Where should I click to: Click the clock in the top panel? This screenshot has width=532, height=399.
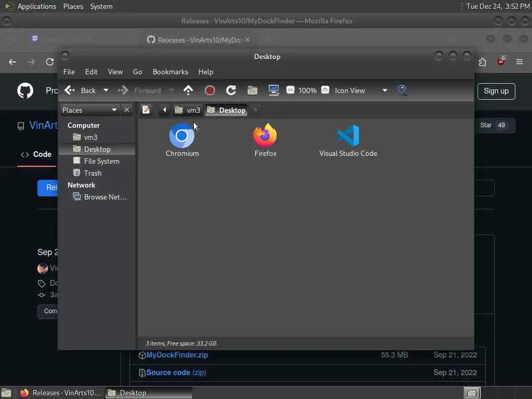pyautogui.click(x=498, y=6)
